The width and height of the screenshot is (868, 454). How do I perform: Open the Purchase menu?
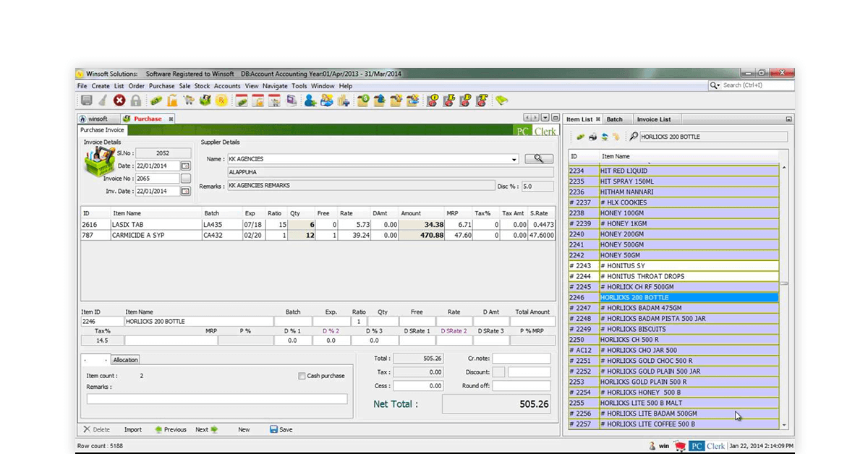161,86
